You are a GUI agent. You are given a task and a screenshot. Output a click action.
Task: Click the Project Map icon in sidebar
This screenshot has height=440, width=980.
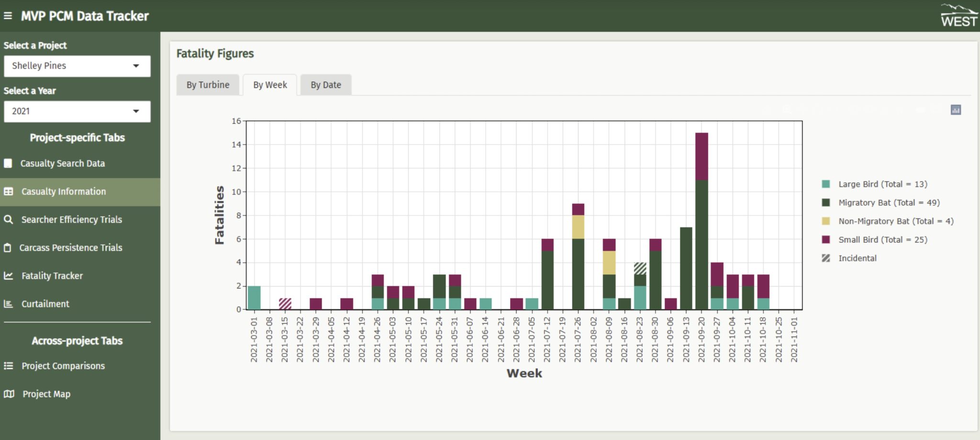(9, 394)
